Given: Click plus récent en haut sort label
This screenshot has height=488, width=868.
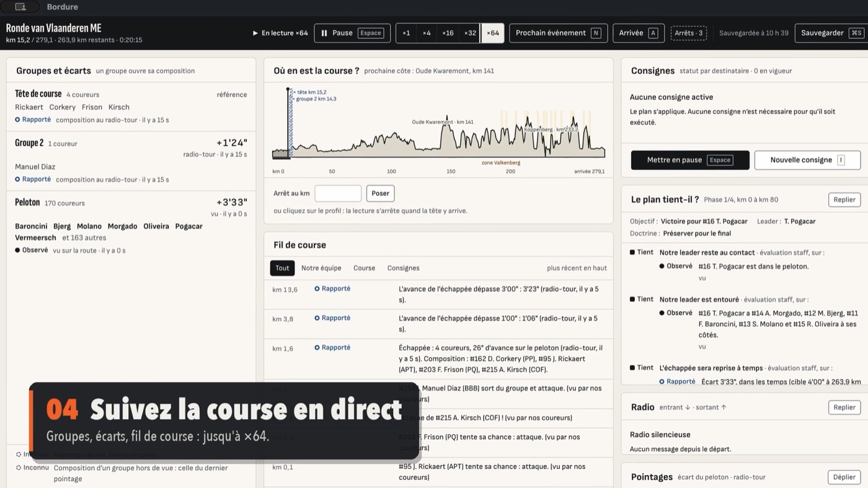Looking at the screenshot, I should click(577, 268).
